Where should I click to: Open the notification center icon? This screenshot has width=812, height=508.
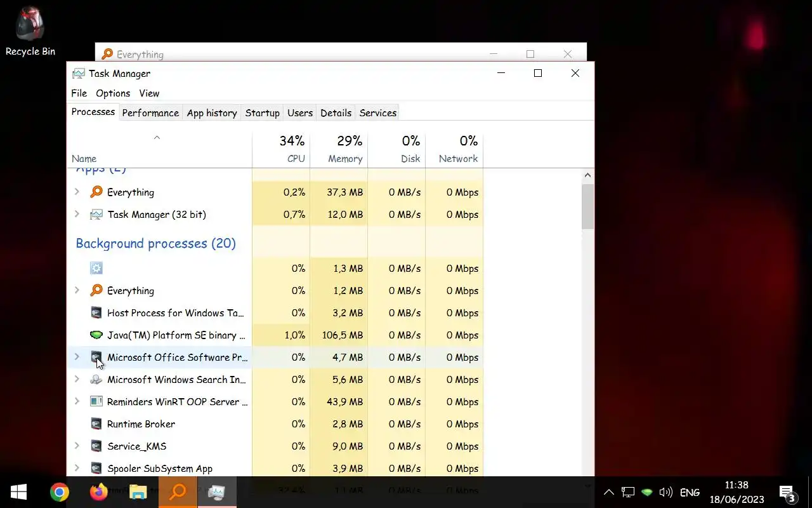787,493
